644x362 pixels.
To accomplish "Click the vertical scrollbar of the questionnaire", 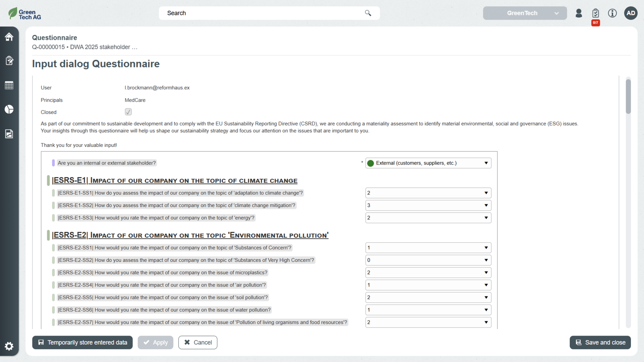I will (x=628, y=97).
